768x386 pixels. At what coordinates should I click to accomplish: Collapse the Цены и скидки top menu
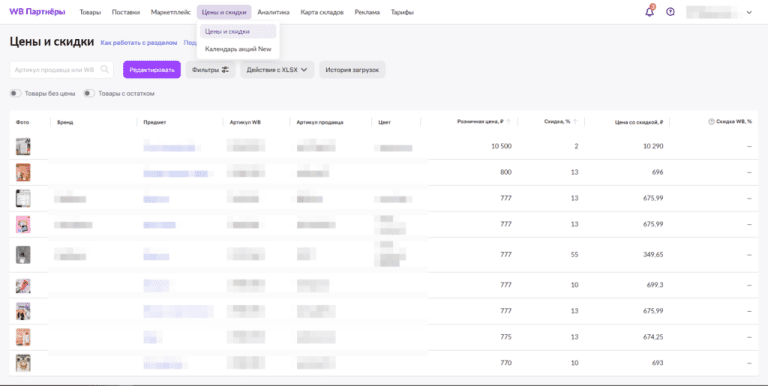[x=224, y=12]
